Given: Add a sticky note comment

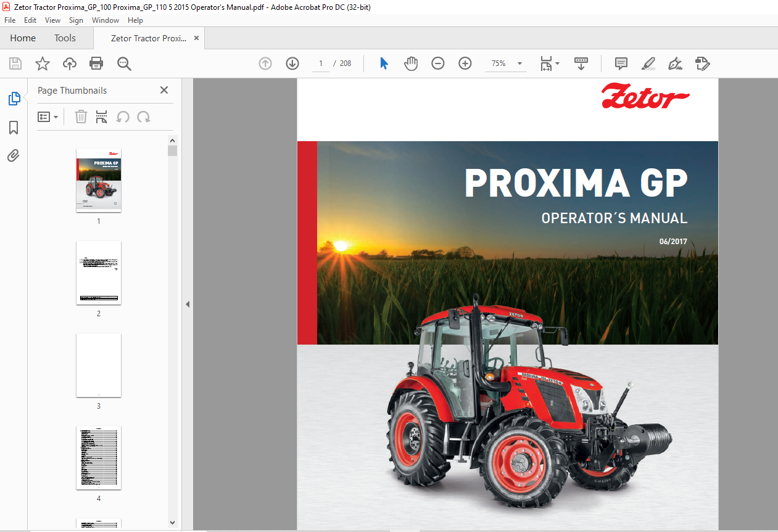Looking at the screenshot, I should click(621, 63).
